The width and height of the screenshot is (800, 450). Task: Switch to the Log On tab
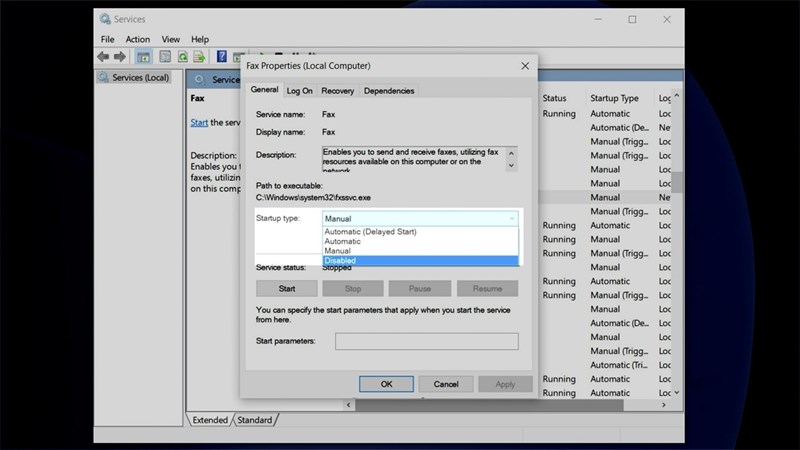[x=299, y=91]
